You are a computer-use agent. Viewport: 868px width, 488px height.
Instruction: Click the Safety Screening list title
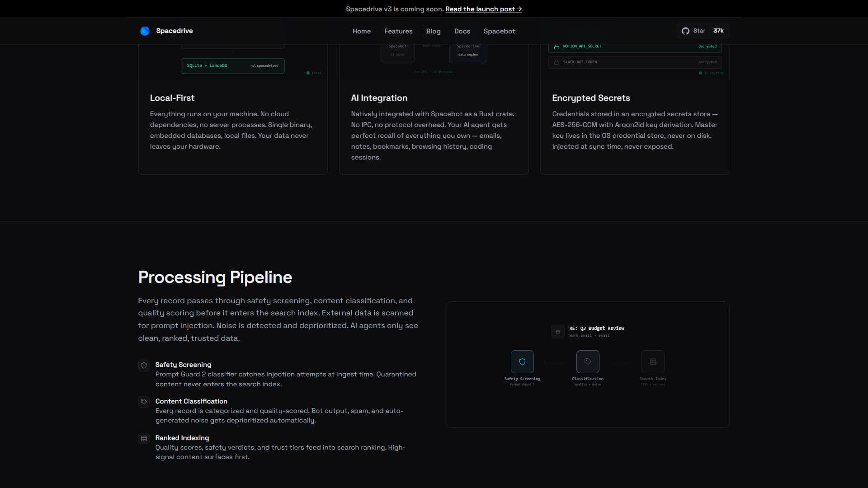pos(183,365)
